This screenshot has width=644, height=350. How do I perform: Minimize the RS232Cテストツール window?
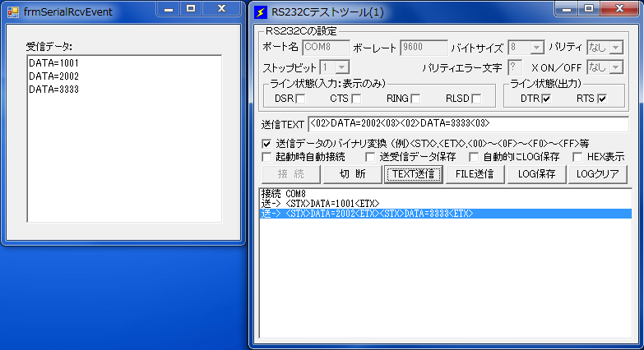[567, 9]
